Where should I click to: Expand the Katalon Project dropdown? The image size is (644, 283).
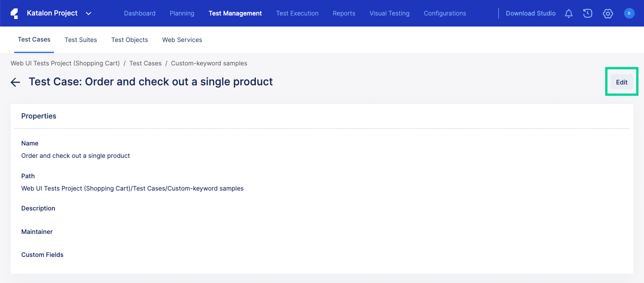89,13
